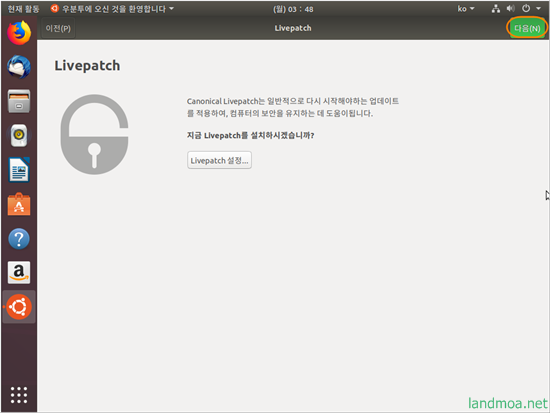Image resolution: width=550 pixels, height=413 pixels.
Task: Open the Help question mark icon
Action: pyautogui.click(x=19, y=239)
